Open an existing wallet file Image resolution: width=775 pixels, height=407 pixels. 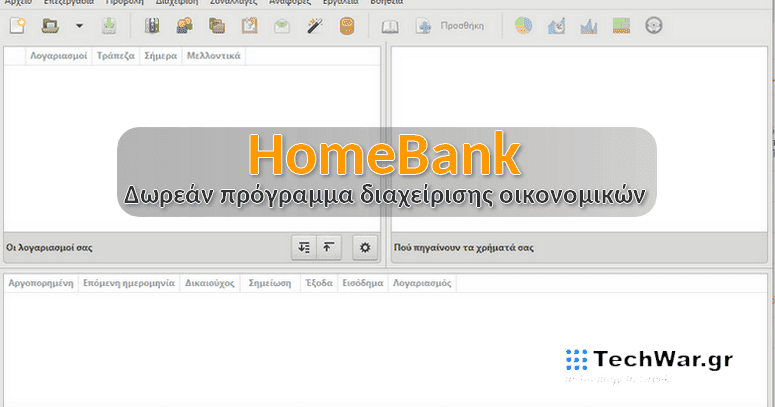(50, 26)
